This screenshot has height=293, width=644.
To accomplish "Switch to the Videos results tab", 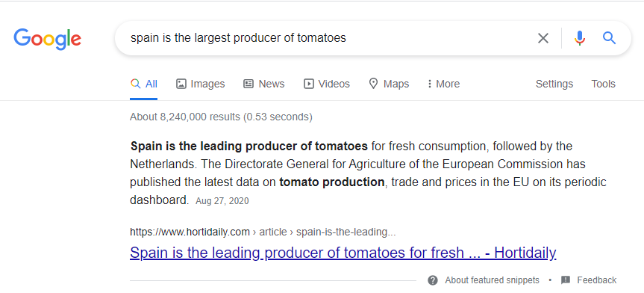I will click(x=327, y=84).
